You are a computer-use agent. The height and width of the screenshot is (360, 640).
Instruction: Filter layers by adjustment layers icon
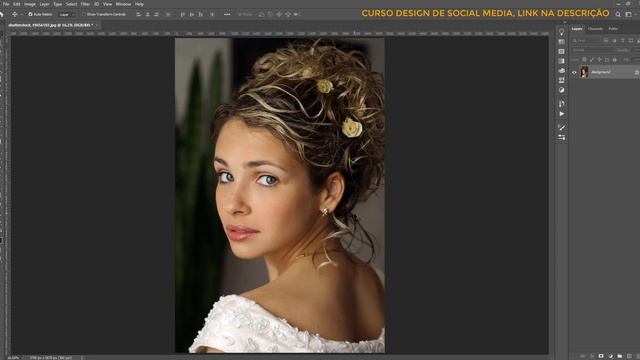pos(614,40)
